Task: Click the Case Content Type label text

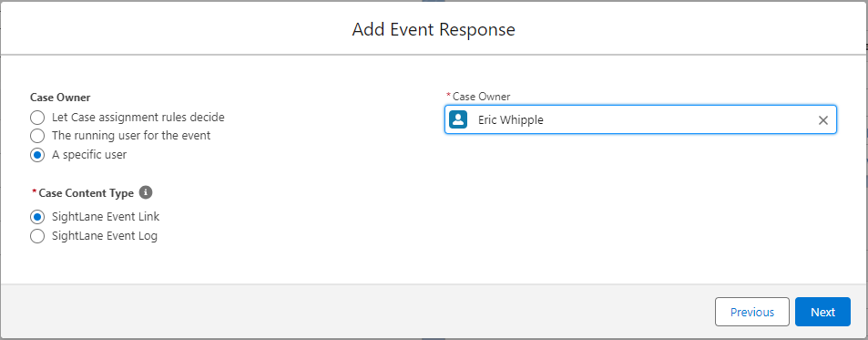Action: [87, 193]
